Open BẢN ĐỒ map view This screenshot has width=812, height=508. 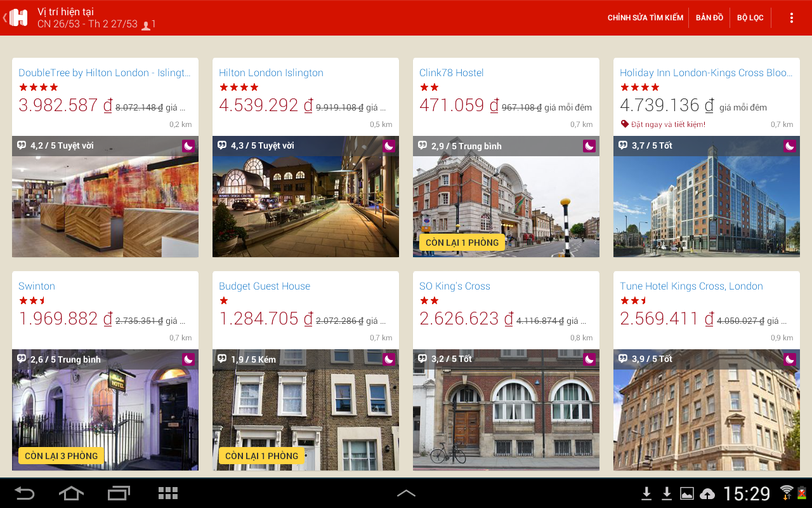pos(709,18)
